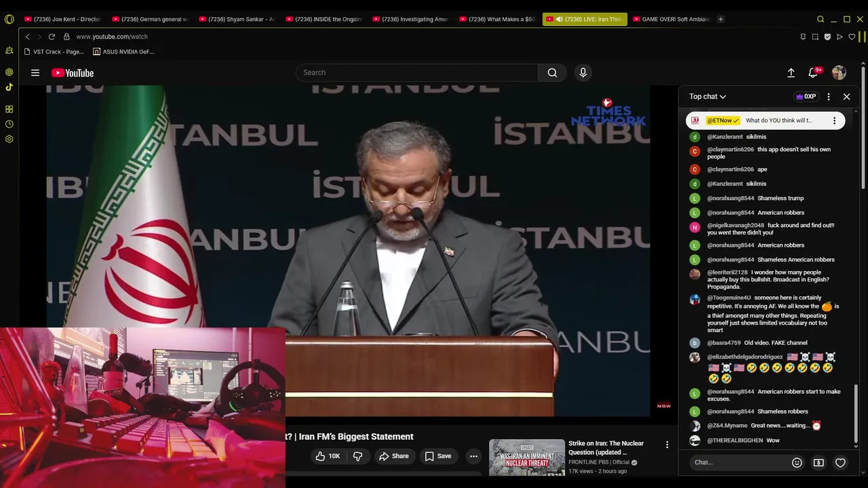
Task: Search tabs with the browser's magnifier icon
Action: point(821,19)
